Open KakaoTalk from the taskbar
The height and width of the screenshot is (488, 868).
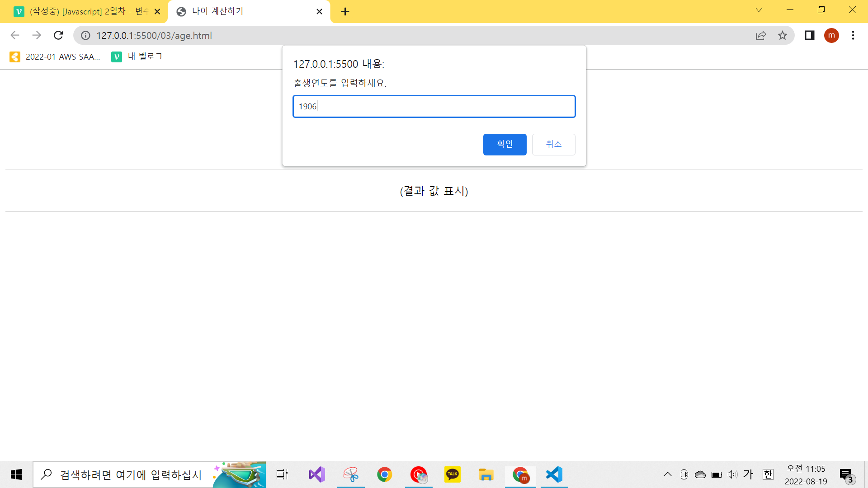click(452, 474)
